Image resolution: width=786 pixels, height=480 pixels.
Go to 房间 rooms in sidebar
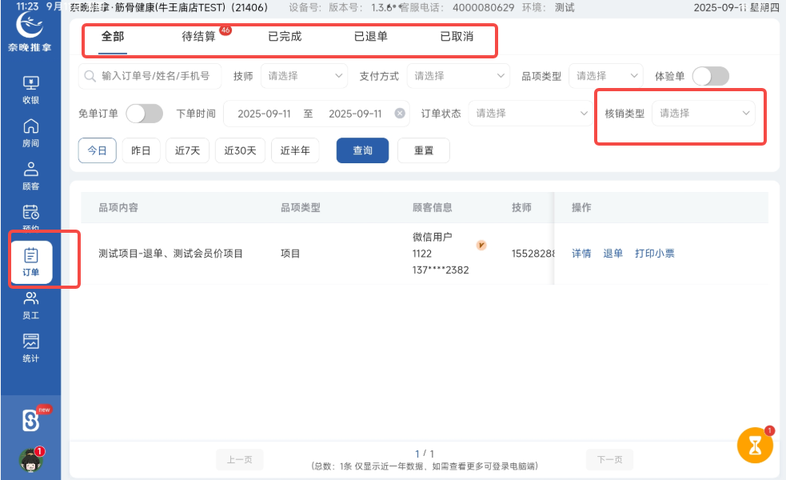pos(30,131)
